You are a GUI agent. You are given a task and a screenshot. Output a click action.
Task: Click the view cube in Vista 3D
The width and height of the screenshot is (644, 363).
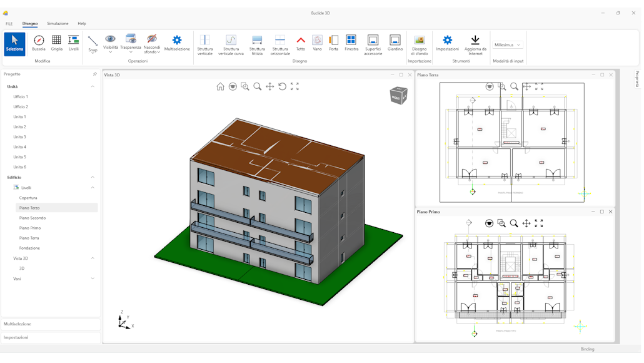click(x=398, y=96)
